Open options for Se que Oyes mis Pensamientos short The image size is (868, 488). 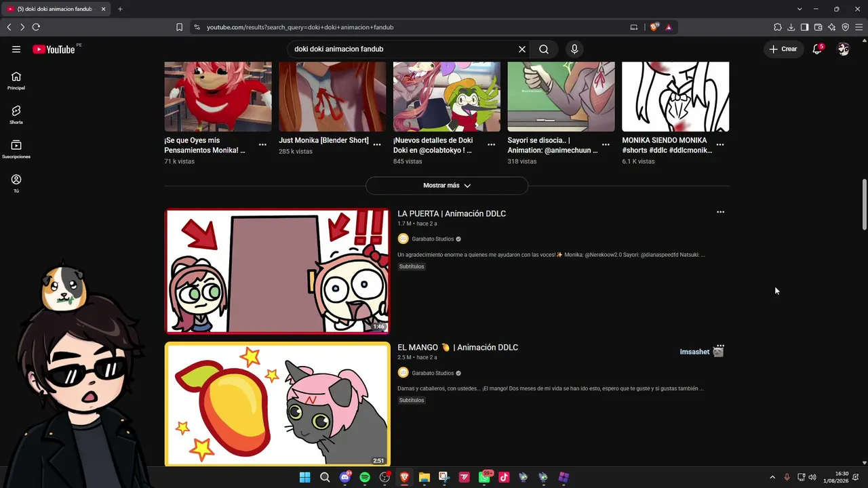[x=262, y=144]
